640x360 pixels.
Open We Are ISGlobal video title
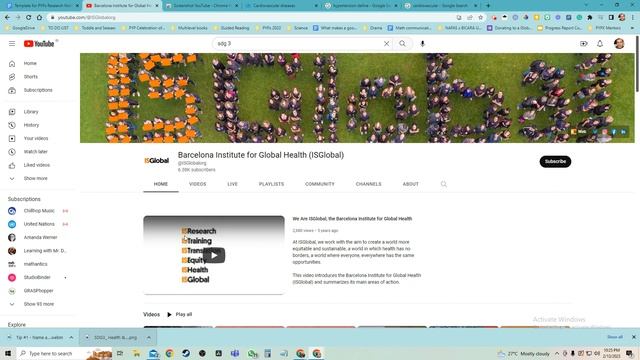[x=352, y=219]
